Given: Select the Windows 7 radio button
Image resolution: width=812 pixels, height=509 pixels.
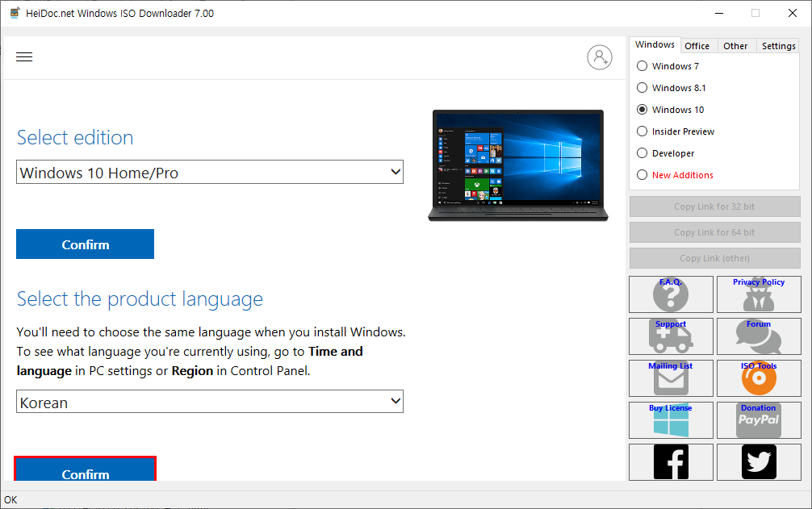Looking at the screenshot, I should pyautogui.click(x=642, y=65).
